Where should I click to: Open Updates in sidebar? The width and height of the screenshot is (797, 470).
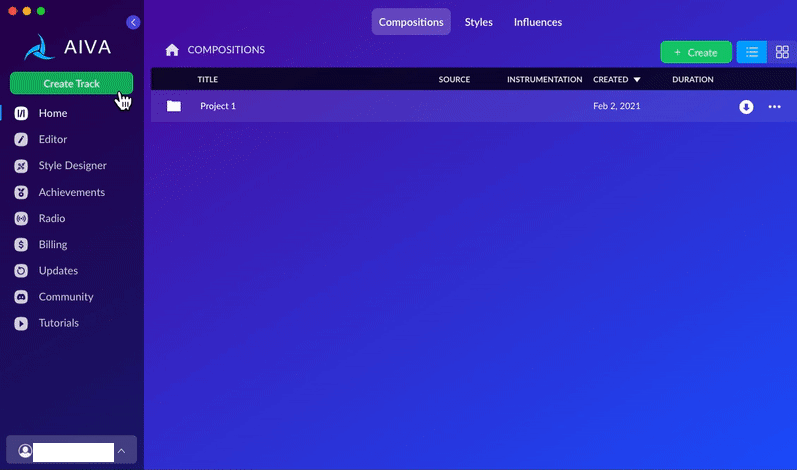[x=58, y=270]
